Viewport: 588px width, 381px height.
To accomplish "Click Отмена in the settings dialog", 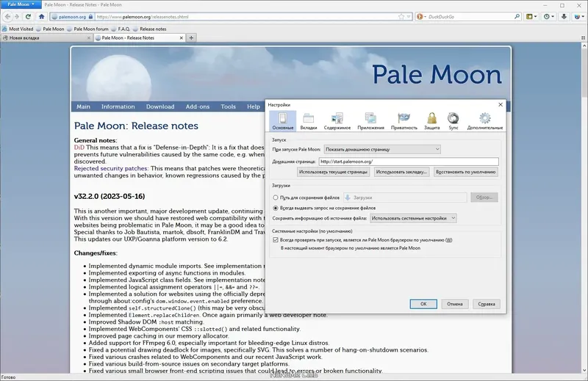I will (x=455, y=304).
